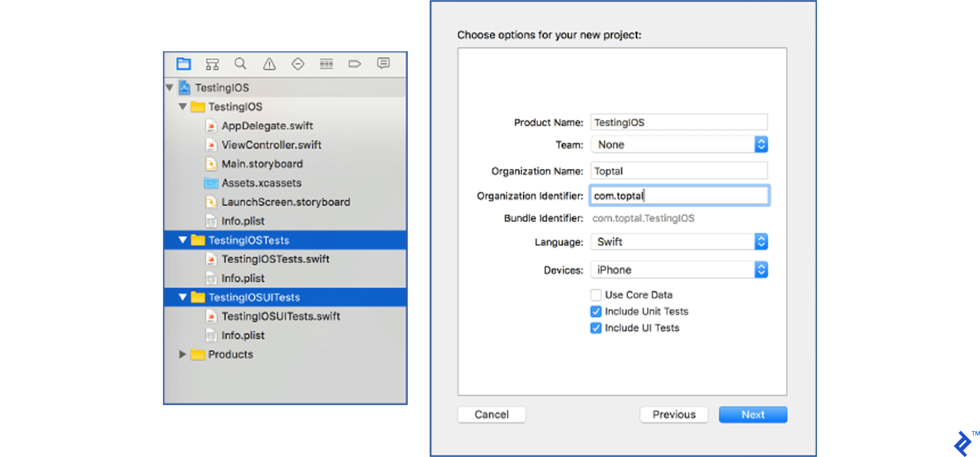The height and width of the screenshot is (457, 980).
Task: Click the TestingIOSTests.swift file icon
Action: 211,259
